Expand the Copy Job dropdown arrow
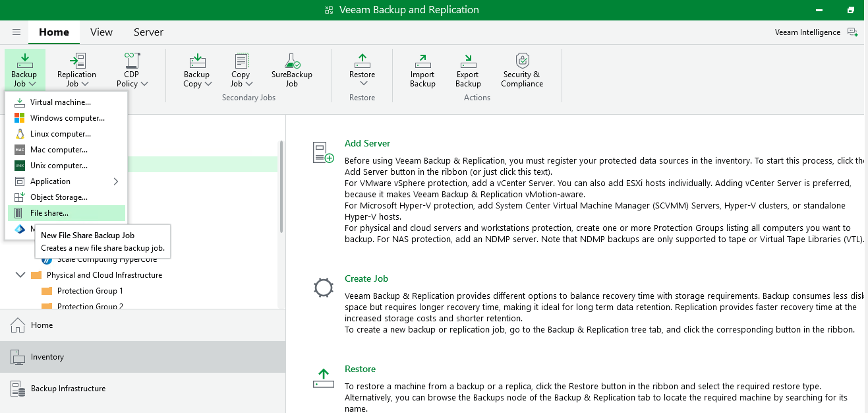 coord(250,84)
